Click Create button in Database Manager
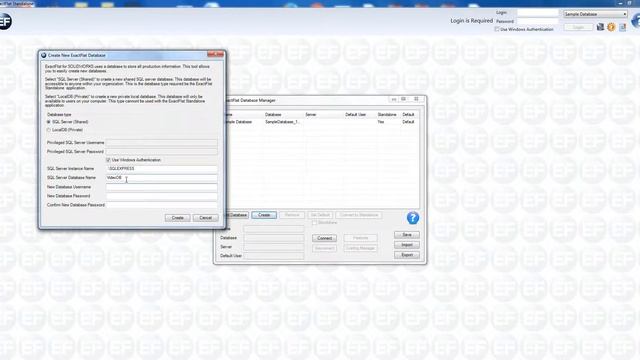640x360 pixels. 264,215
